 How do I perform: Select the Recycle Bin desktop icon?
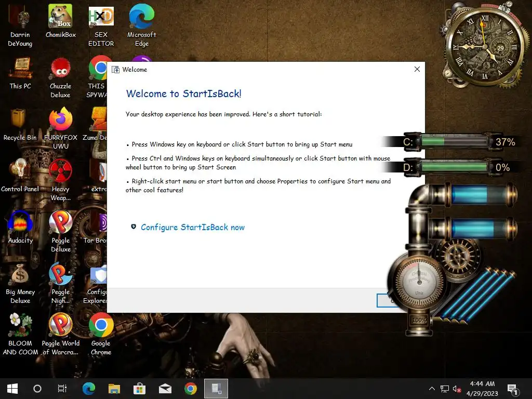click(x=20, y=125)
